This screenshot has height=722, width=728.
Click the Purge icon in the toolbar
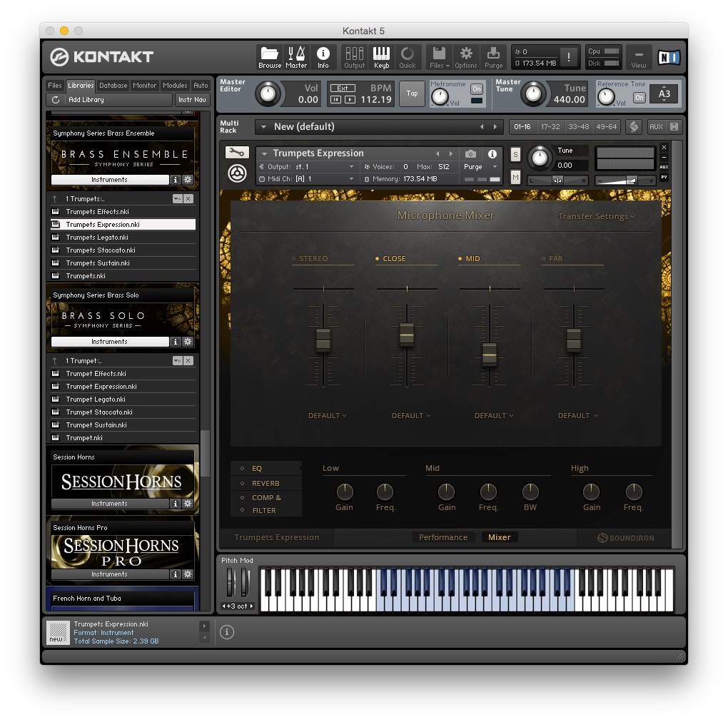pyautogui.click(x=493, y=57)
